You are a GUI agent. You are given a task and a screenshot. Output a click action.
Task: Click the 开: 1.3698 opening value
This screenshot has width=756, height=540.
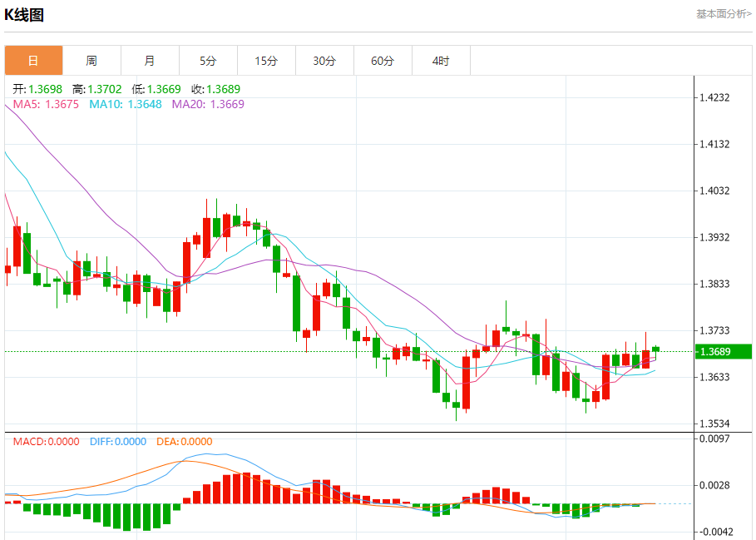point(37,89)
